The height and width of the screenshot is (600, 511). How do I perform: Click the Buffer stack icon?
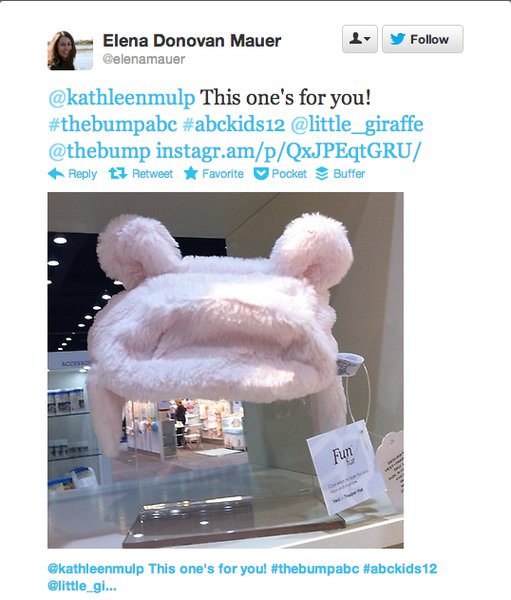tap(322, 173)
